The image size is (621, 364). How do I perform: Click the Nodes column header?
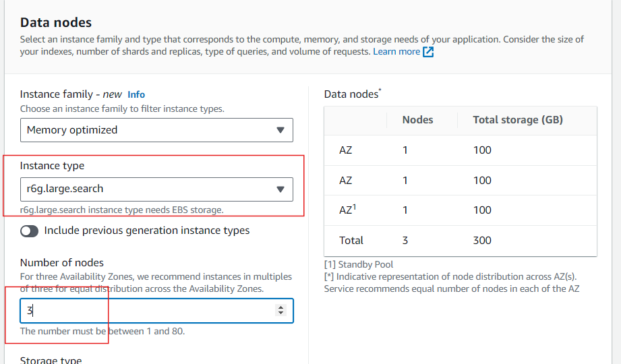[x=417, y=120]
